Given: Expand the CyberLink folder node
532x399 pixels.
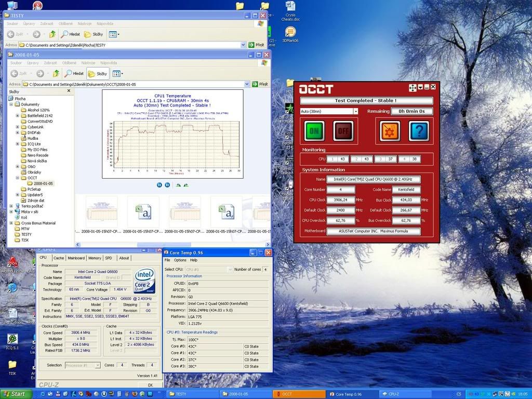Looking at the screenshot, I should click(17, 127).
